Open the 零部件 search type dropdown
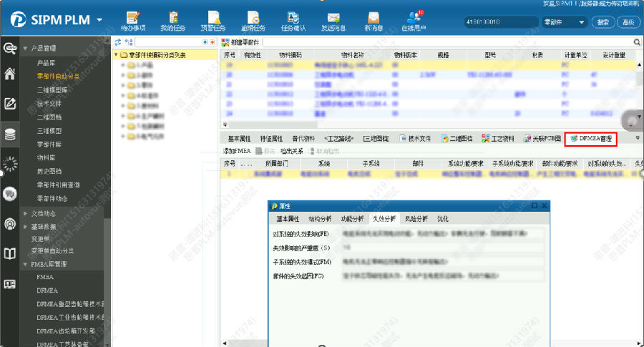The height and width of the screenshot is (347, 644). [x=565, y=22]
